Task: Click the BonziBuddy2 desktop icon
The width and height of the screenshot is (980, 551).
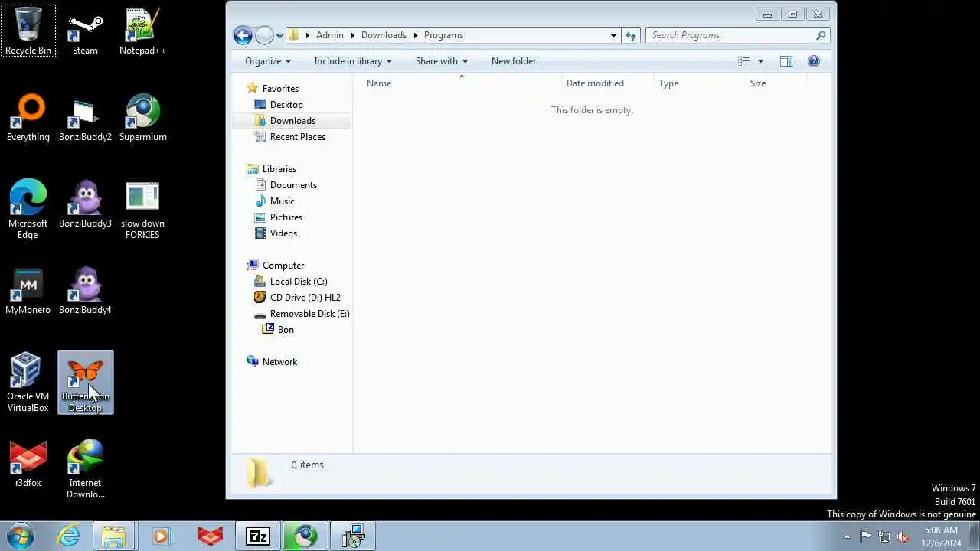Action: pos(85,118)
